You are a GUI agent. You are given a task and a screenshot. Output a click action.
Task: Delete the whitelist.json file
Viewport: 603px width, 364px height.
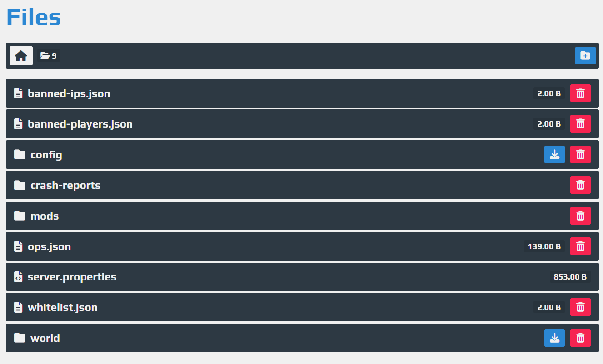580,307
